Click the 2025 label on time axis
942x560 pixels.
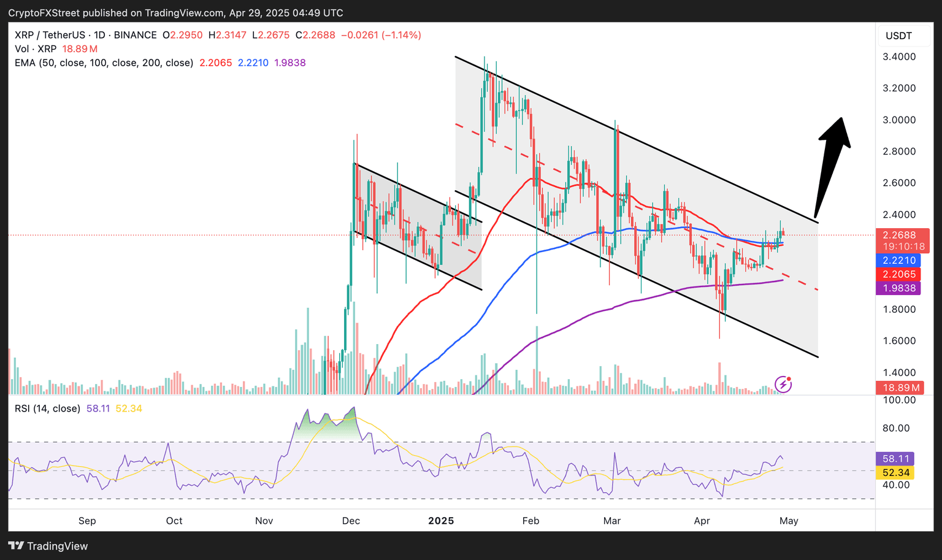pyautogui.click(x=441, y=521)
